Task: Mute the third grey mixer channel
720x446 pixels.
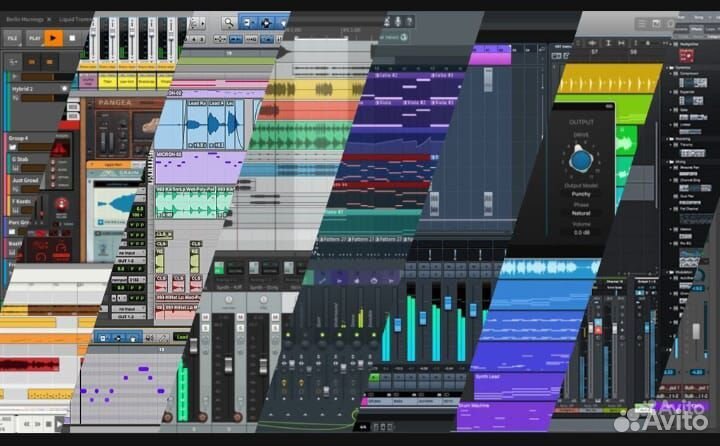Action: [275, 318]
